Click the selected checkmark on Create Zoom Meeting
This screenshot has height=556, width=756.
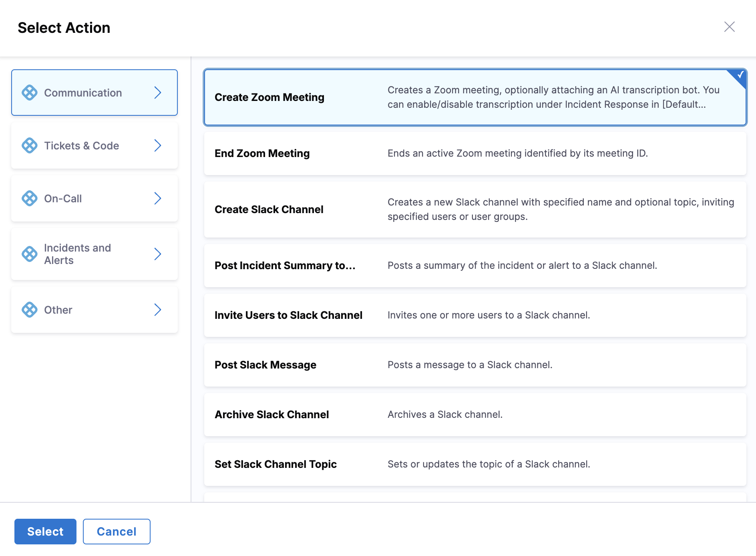740,75
